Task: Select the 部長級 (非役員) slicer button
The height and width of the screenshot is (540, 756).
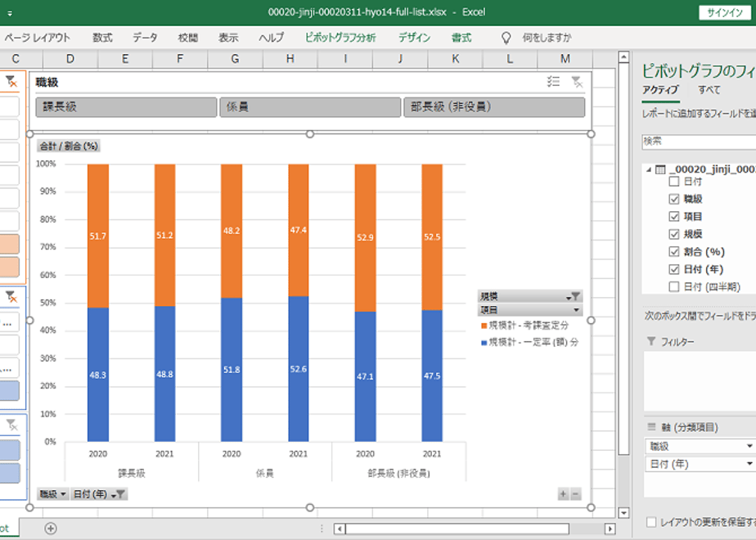Action: pyautogui.click(x=495, y=107)
